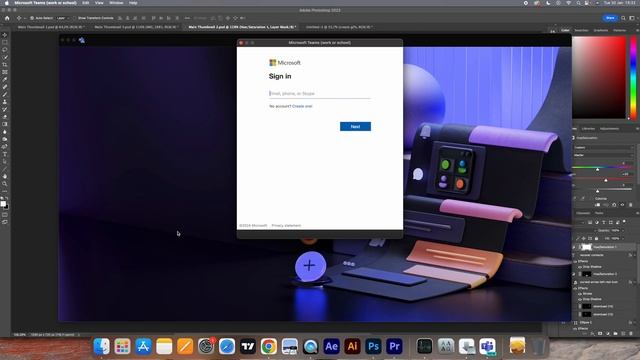Click the Photoshop dock icon
The width and height of the screenshot is (640, 360).
coord(373,347)
